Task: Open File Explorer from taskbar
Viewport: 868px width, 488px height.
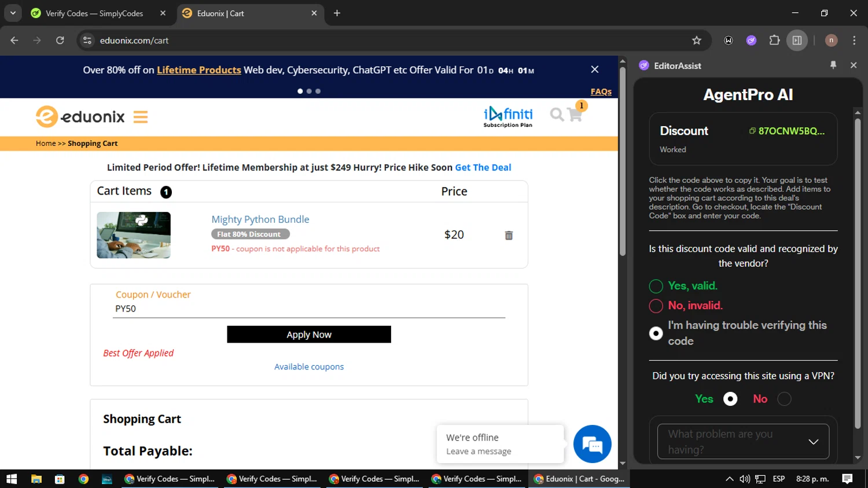Action: coord(36,479)
